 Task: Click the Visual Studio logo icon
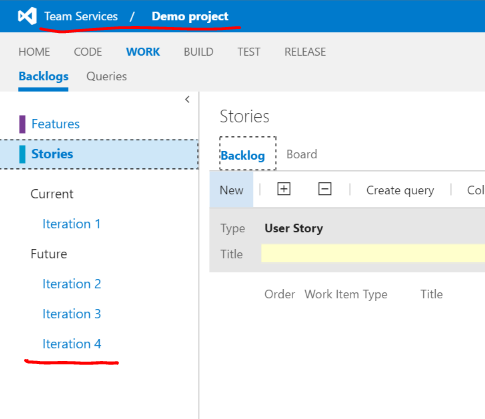[27, 16]
